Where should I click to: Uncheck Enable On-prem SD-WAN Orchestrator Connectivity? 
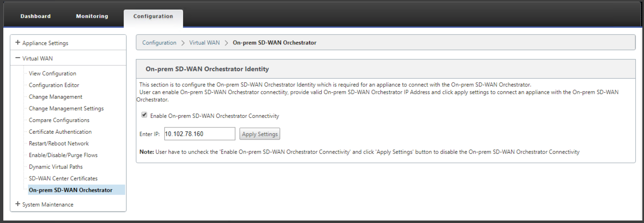144,115
